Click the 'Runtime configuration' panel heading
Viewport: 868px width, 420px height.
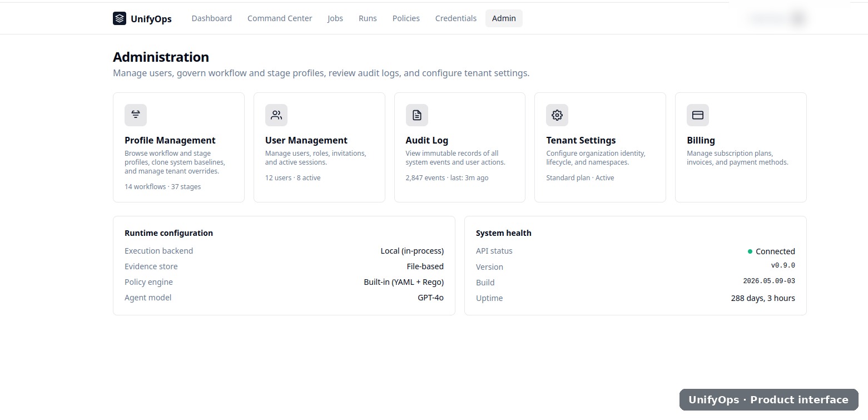point(168,233)
